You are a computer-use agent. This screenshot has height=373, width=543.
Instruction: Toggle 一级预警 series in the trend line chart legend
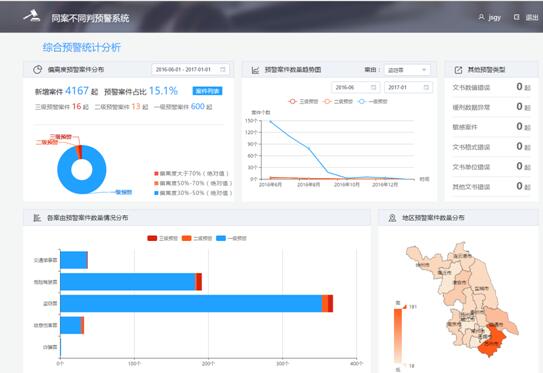[373, 101]
